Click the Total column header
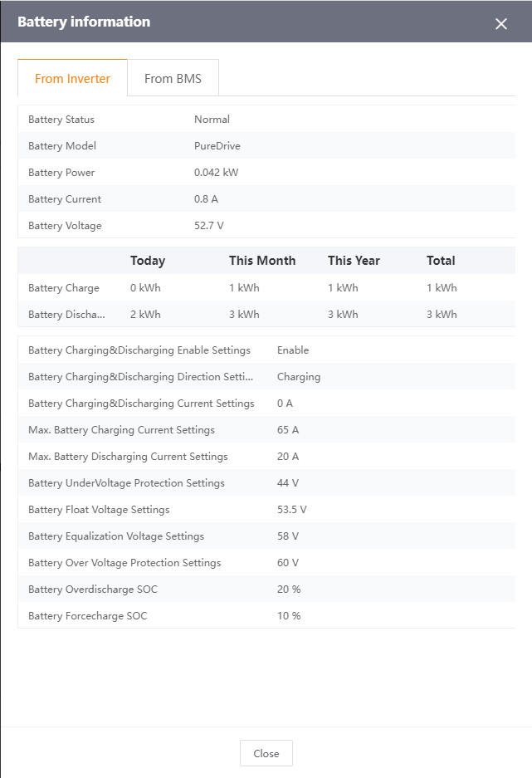The image size is (532, 778). [x=441, y=261]
